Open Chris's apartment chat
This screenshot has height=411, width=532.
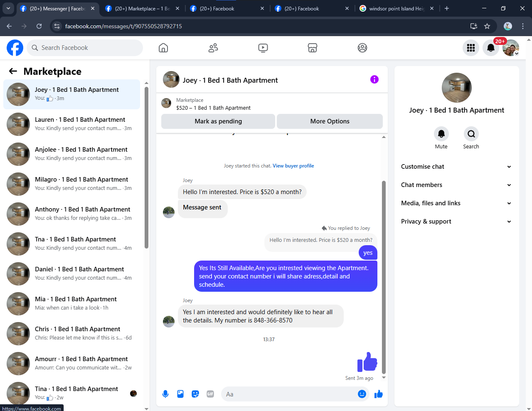pyautogui.click(x=72, y=334)
